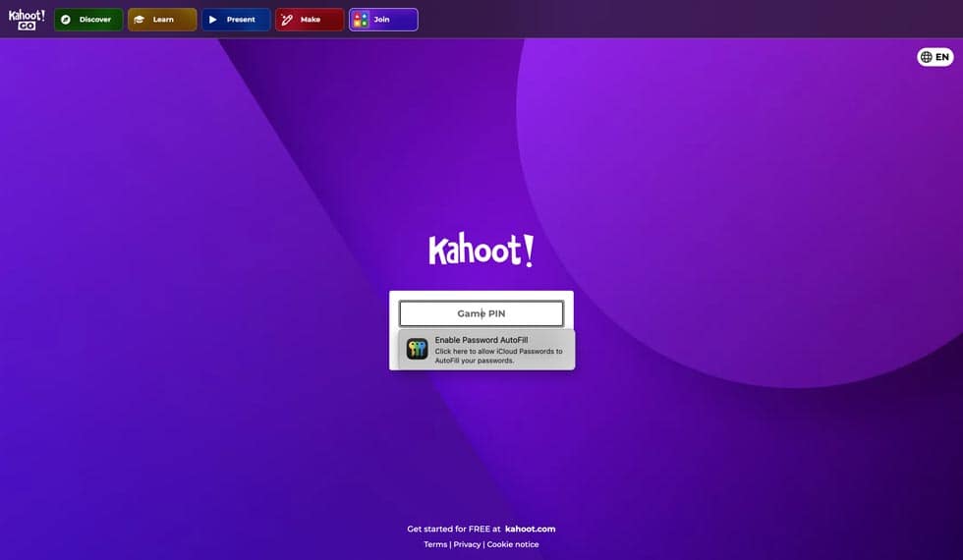Focus the Game PIN input field
Screen dimensions: 963x560
481,313
